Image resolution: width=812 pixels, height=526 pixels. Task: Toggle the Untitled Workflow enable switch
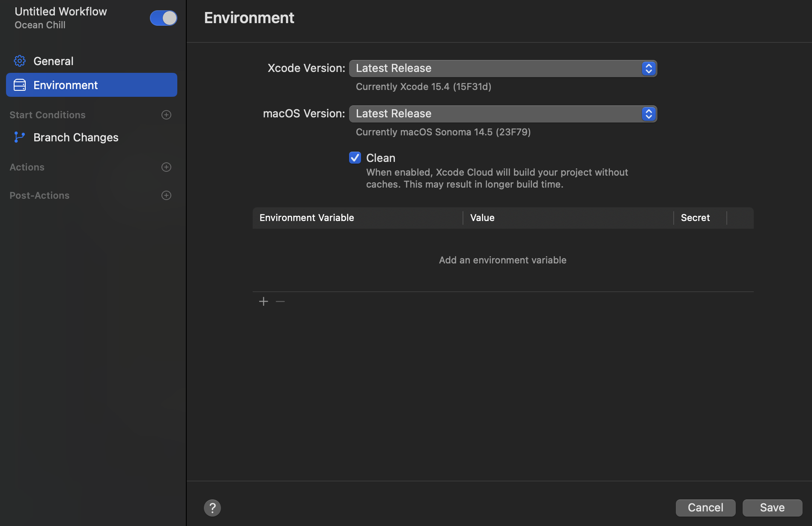pos(163,18)
